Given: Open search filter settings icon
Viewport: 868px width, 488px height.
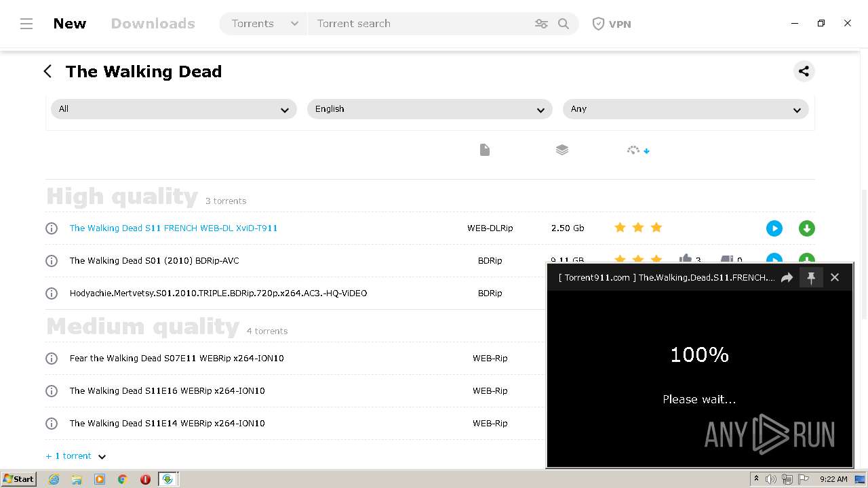Looking at the screenshot, I should click(x=541, y=24).
